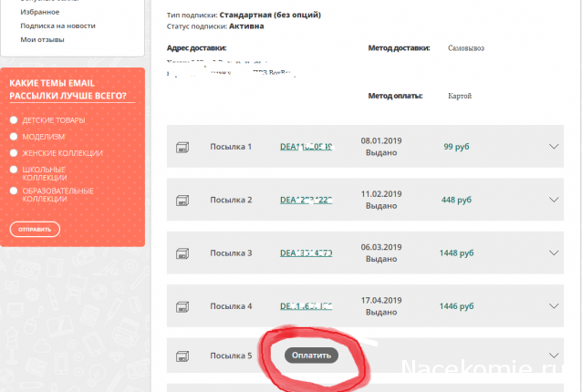Click the package icon for Посылка 4
This screenshot has height=392, width=582.
pyautogui.click(x=182, y=305)
